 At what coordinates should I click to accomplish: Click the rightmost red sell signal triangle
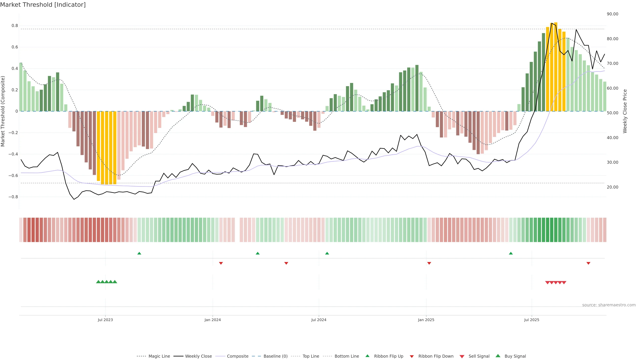(564, 283)
